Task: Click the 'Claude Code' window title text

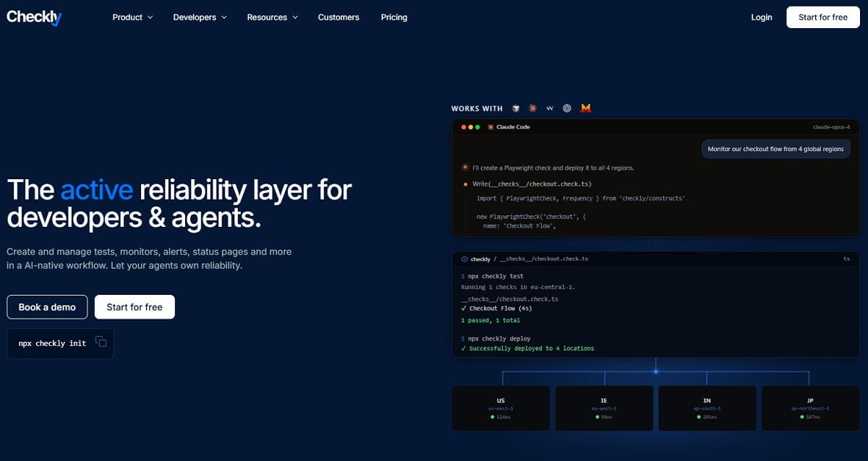Action: click(513, 127)
